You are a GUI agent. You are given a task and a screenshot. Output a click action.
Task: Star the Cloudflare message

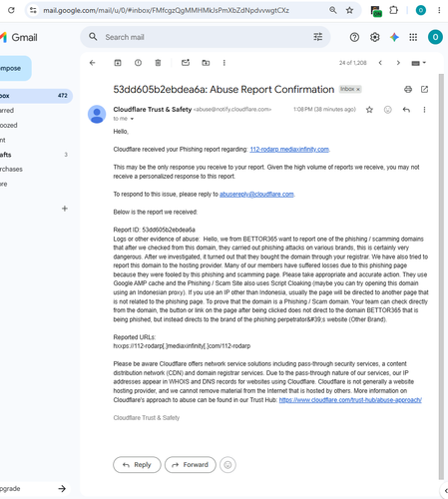click(x=369, y=110)
